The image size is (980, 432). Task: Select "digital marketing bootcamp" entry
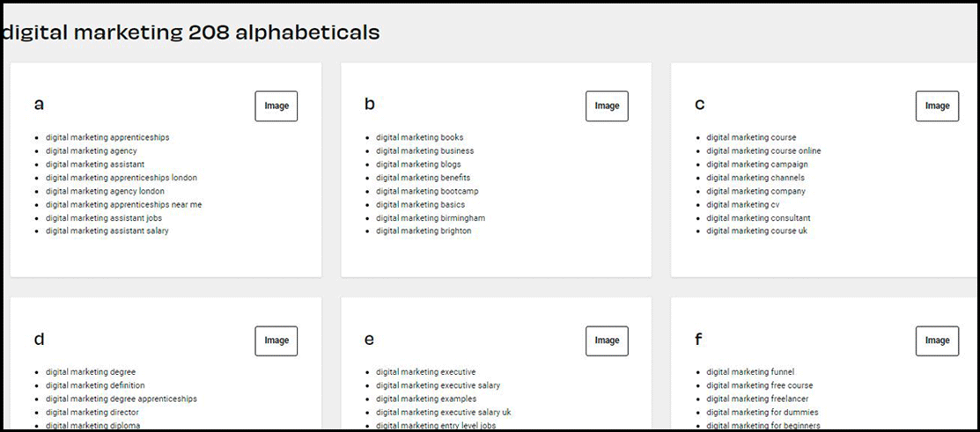(x=427, y=191)
